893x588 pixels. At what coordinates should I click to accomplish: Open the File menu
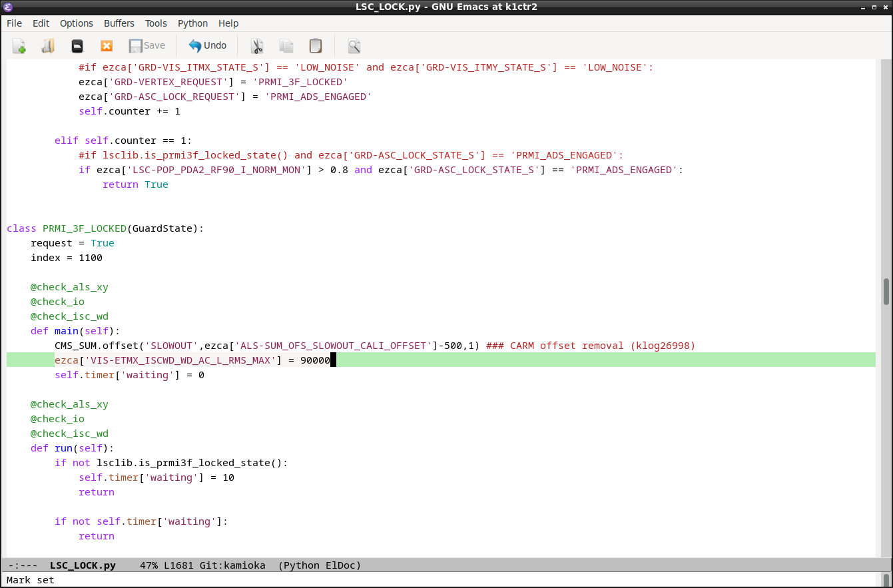(x=14, y=23)
